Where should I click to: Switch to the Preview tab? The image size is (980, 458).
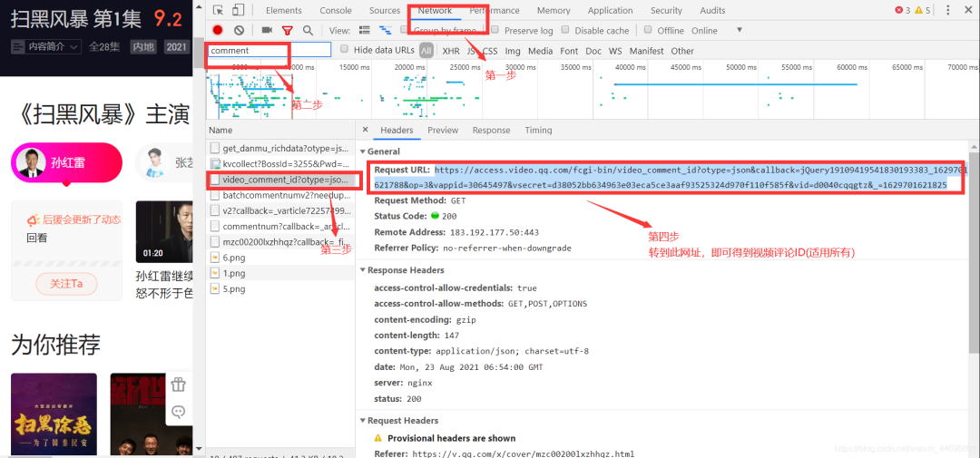pos(443,130)
